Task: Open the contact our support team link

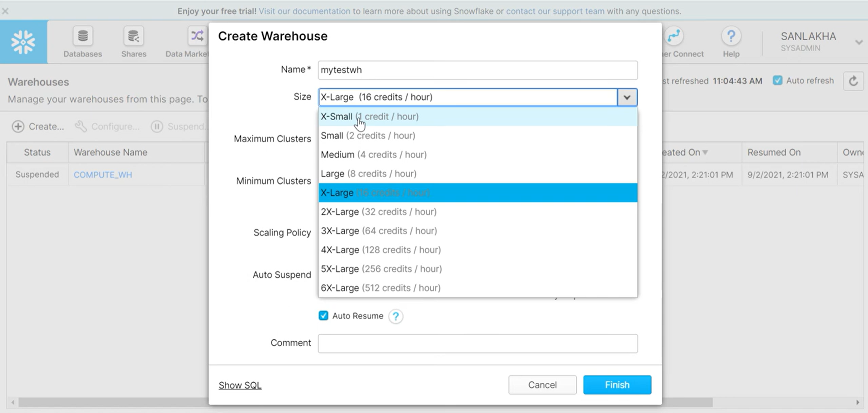Action: (555, 11)
